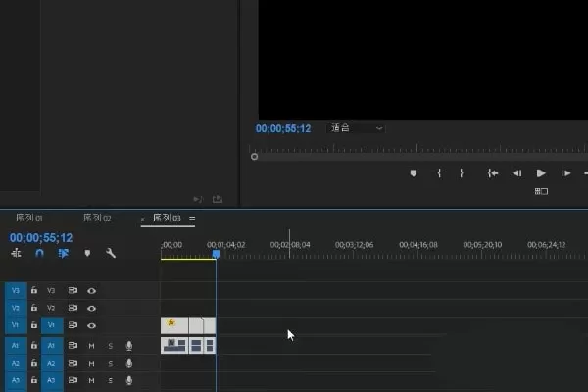Screen dimensions: 588x392
Task: Toggle the Snap magnet icon
Action: click(39, 253)
